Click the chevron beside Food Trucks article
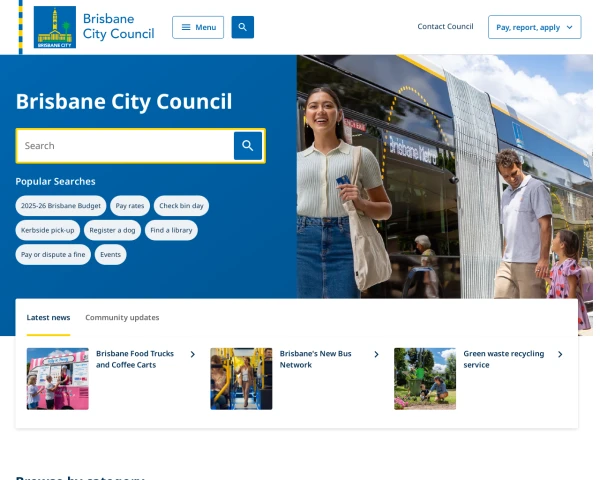Screen dimensions: 600x480 coord(193,354)
